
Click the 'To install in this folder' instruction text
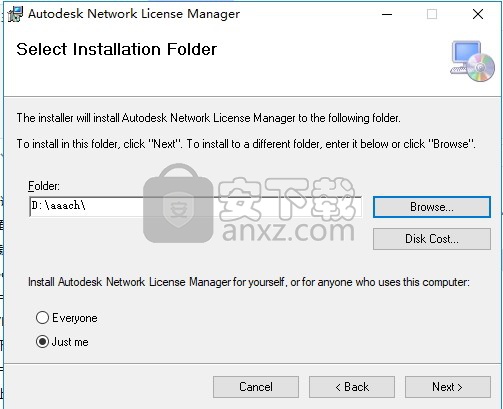tap(246, 144)
